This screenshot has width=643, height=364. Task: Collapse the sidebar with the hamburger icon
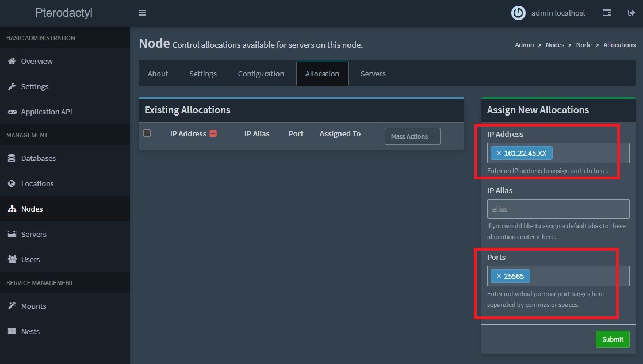141,12
